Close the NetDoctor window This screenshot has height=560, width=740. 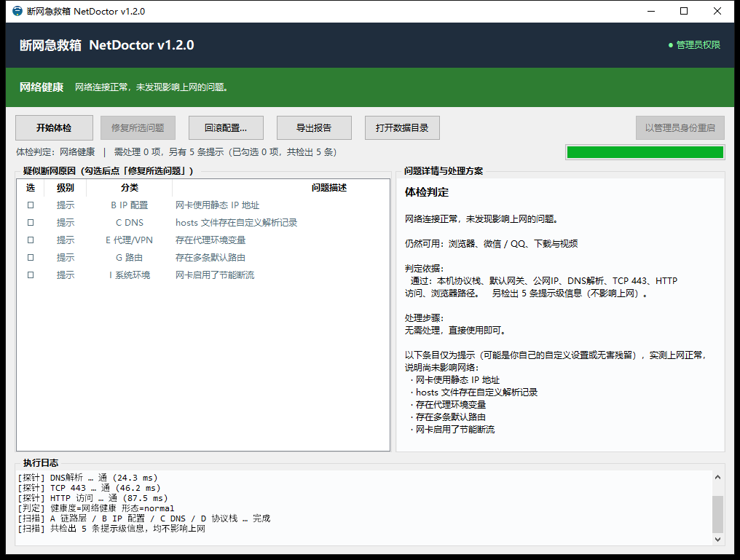click(717, 11)
